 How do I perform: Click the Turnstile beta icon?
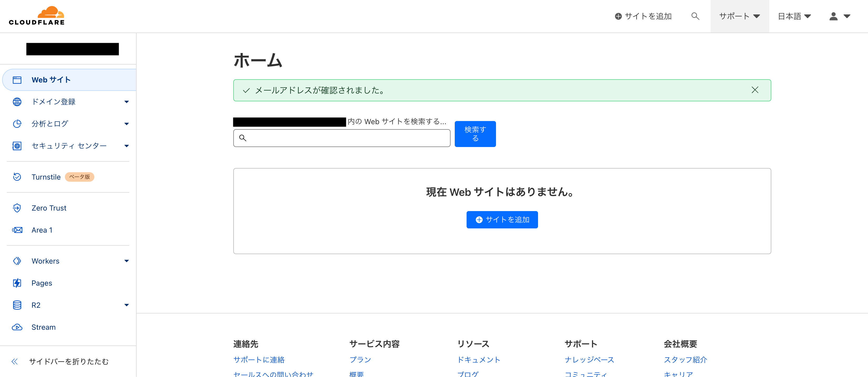point(16,177)
